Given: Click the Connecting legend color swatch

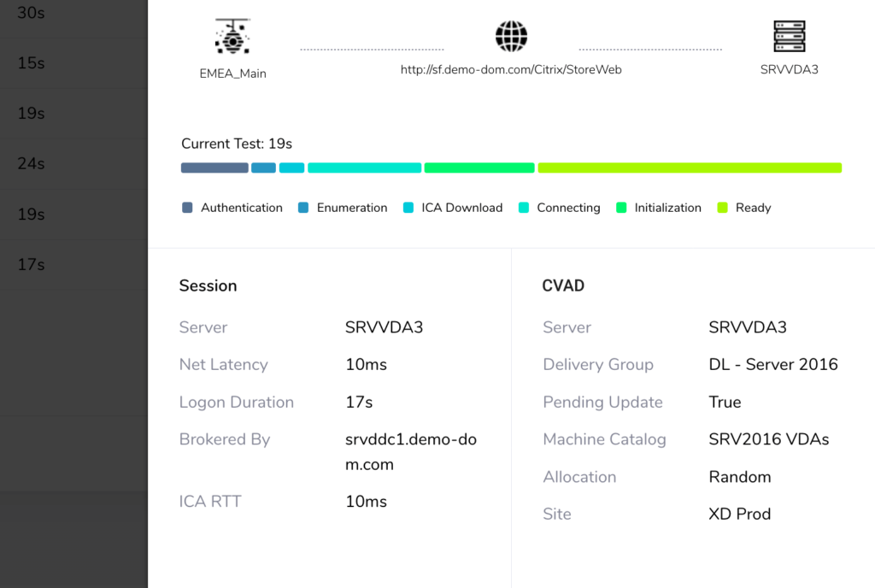Looking at the screenshot, I should point(524,208).
